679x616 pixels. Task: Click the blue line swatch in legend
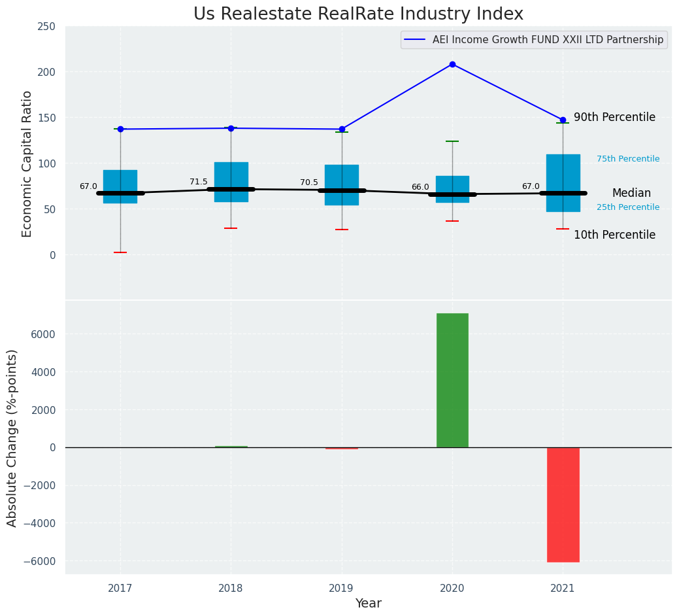pos(416,40)
